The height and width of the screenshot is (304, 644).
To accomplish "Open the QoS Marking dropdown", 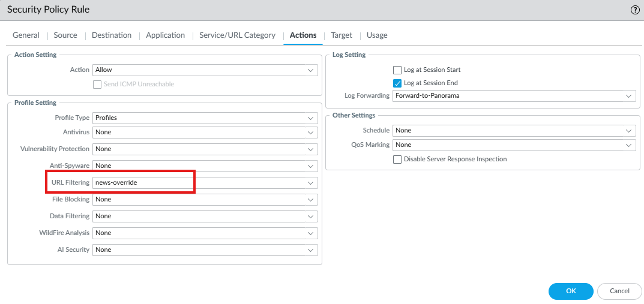I will pyautogui.click(x=514, y=145).
